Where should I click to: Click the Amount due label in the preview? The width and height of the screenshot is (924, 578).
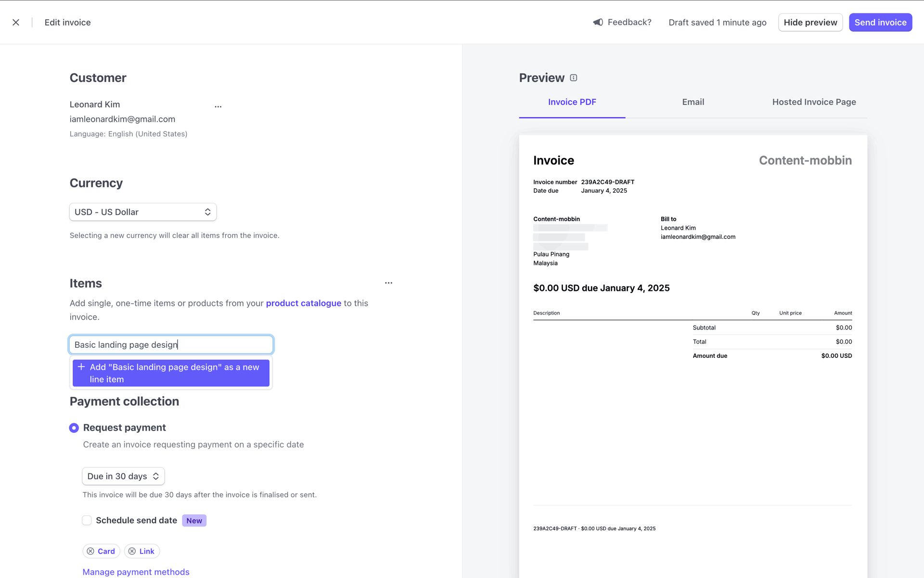[710, 356]
